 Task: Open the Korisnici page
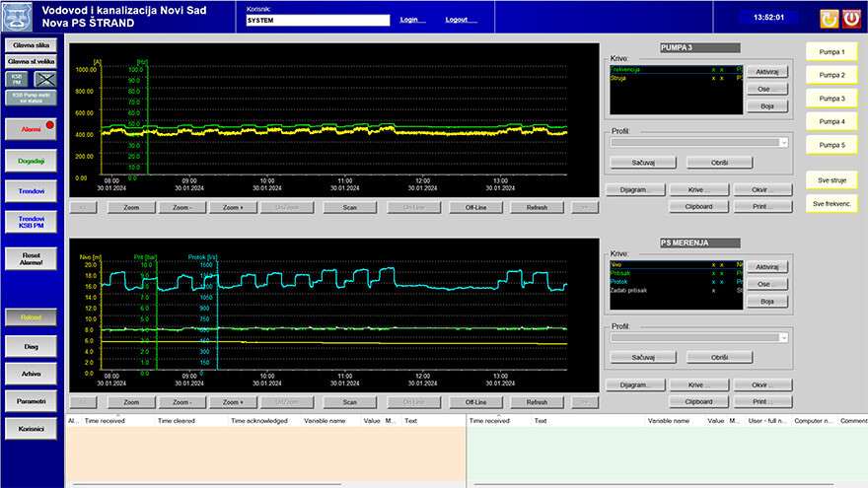[x=31, y=429]
